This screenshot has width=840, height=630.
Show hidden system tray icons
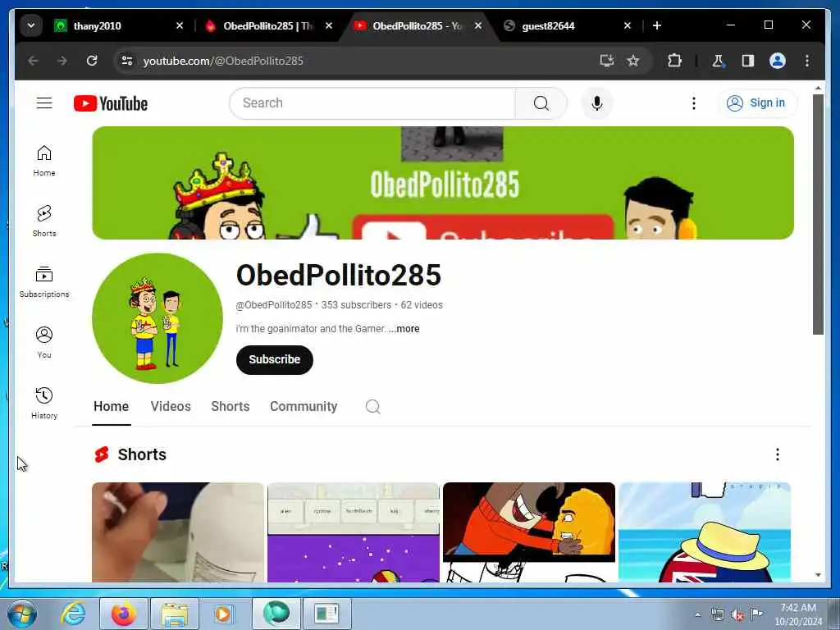point(697,614)
